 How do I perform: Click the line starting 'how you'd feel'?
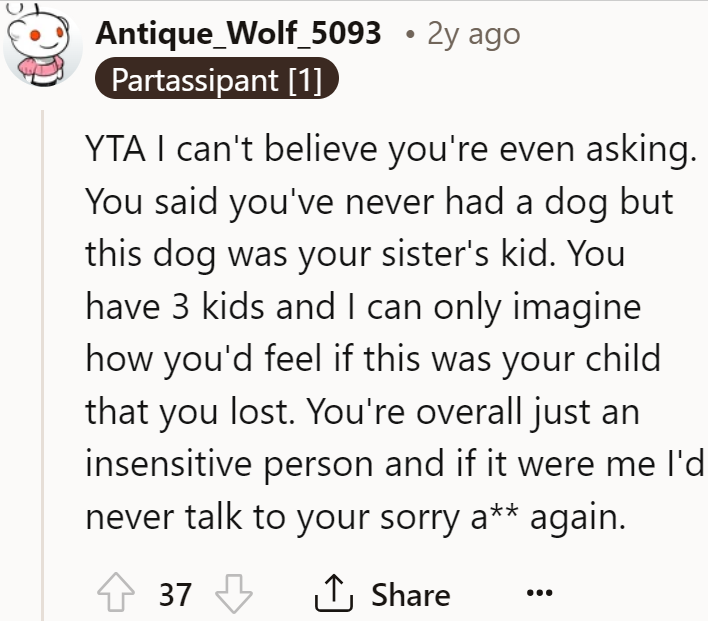(x=373, y=359)
